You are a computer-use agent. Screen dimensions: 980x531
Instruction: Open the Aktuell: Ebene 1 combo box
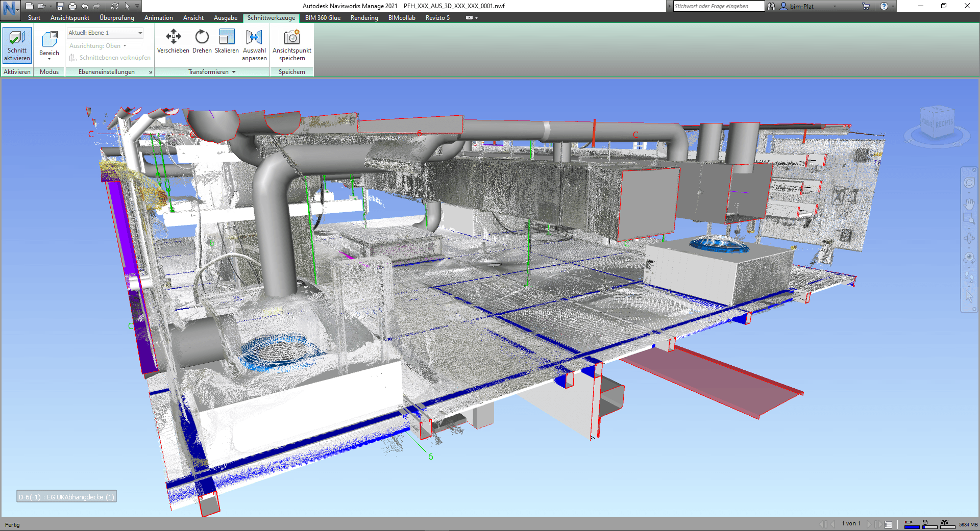pos(105,33)
